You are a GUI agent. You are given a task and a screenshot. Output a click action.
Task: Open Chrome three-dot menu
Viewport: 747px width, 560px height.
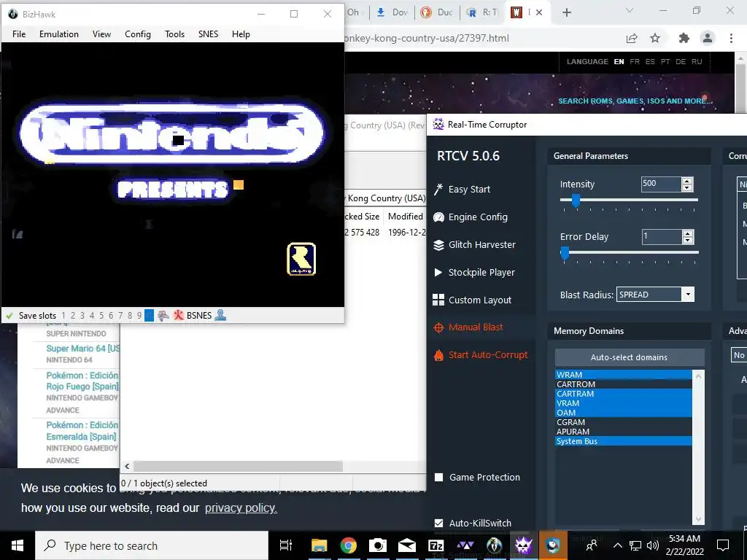tap(731, 38)
